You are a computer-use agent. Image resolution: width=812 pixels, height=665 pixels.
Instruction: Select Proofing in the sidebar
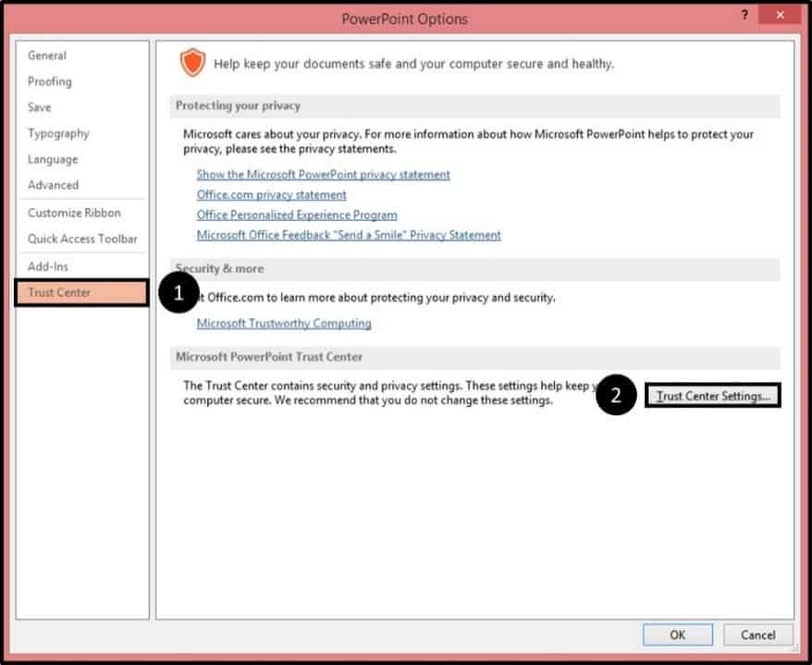tap(50, 81)
